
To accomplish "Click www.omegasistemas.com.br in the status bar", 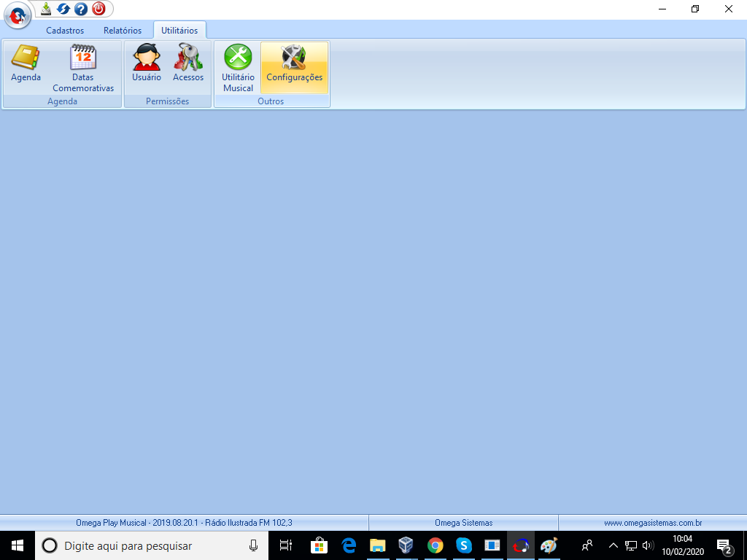I will pos(652,523).
